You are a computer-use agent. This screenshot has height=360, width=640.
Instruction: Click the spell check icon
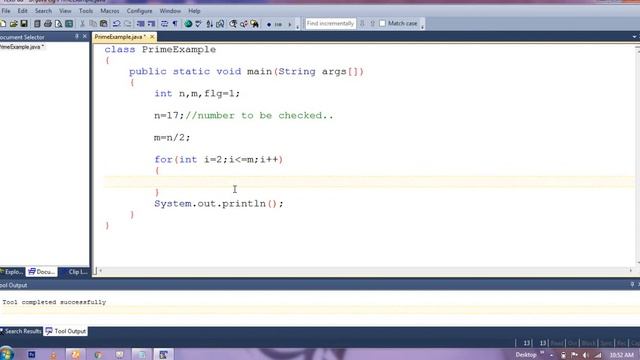point(199,24)
